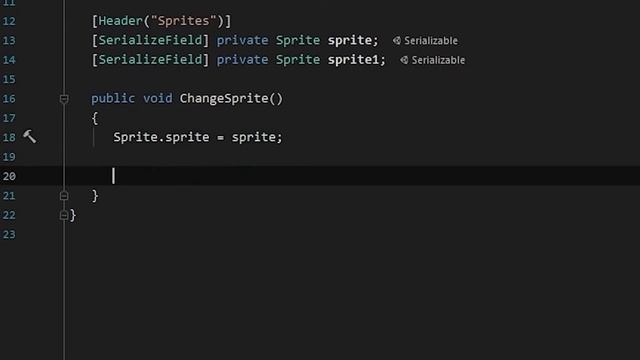Click line number 23 in the gutter
This screenshot has height=360, width=640.
(9, 235)
